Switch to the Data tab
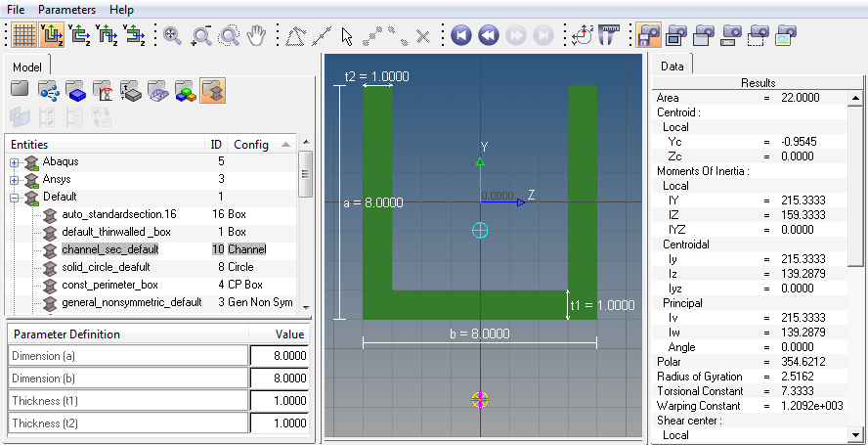868x445 pixels. point(672,66)
